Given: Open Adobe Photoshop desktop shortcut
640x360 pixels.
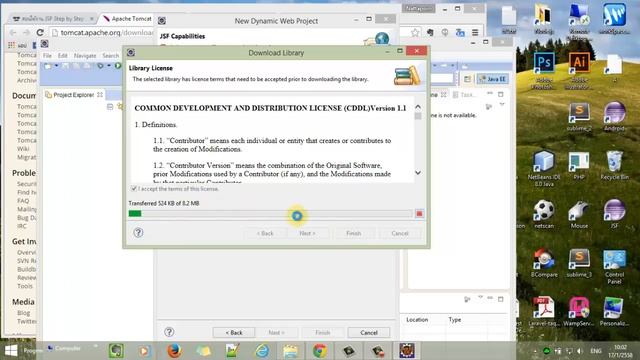Looking at the screenshot, I should tap(544, 70).
